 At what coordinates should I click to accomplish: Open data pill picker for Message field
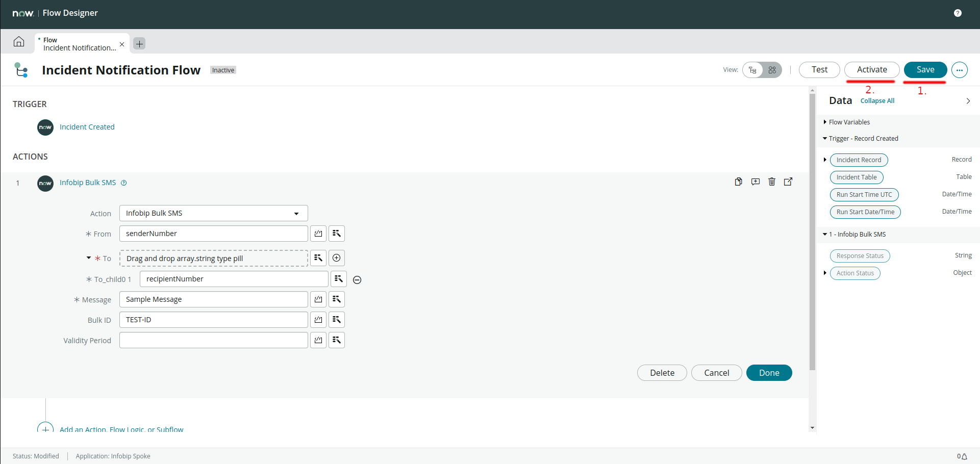tap(337, 299)
